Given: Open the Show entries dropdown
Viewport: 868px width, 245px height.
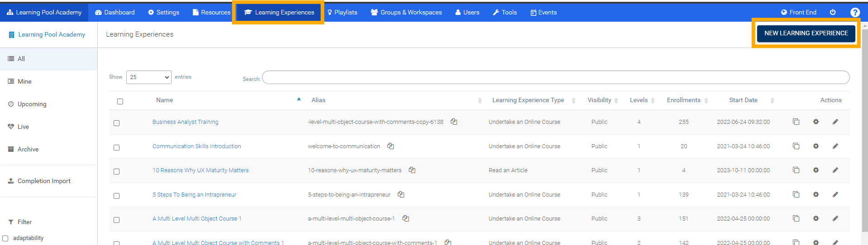Looking at the screenshot, I should pos(148,77).
